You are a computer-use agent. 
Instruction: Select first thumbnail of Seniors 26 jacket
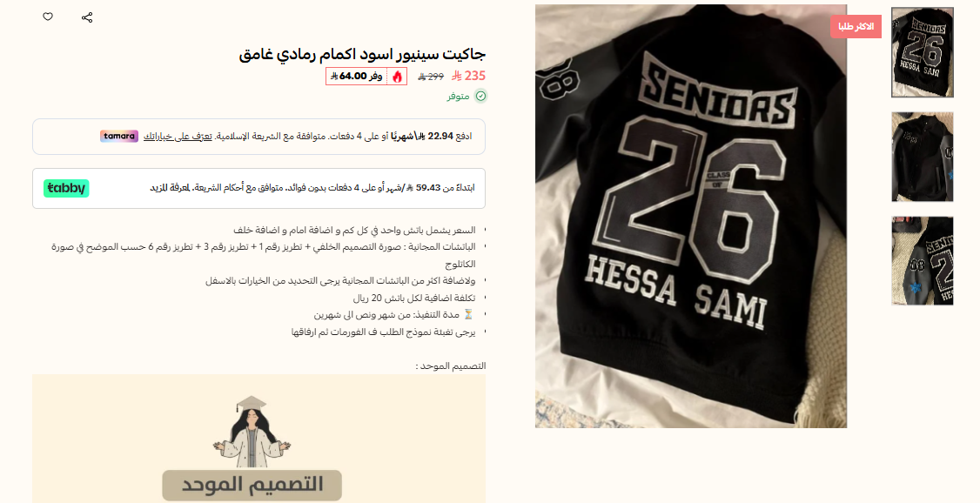click(922, 52)
